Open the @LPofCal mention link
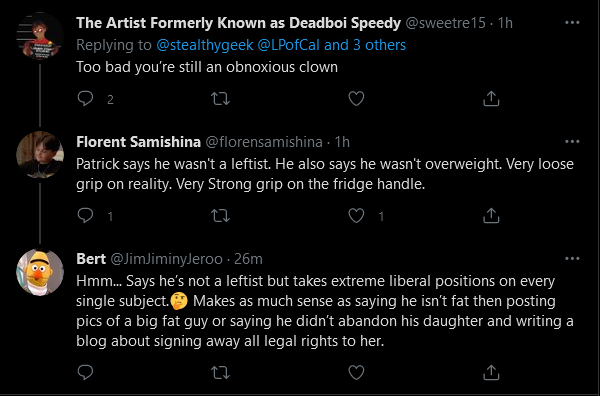 pos(289,45)
